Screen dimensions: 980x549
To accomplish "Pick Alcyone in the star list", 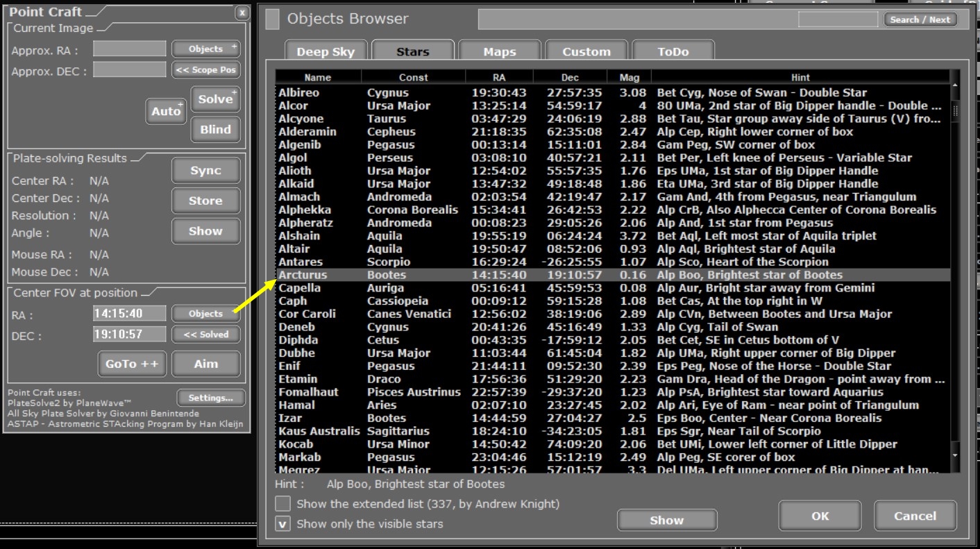I will point(612,119).
